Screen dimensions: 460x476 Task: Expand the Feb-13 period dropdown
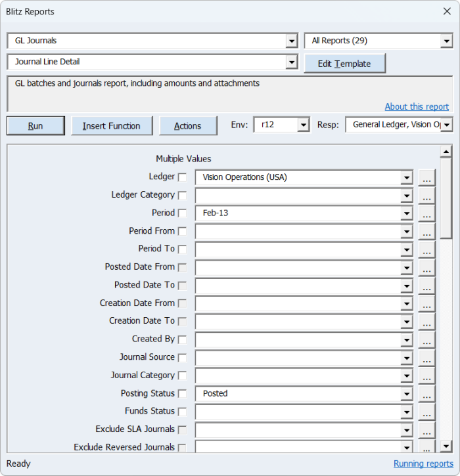click(406, 214)
